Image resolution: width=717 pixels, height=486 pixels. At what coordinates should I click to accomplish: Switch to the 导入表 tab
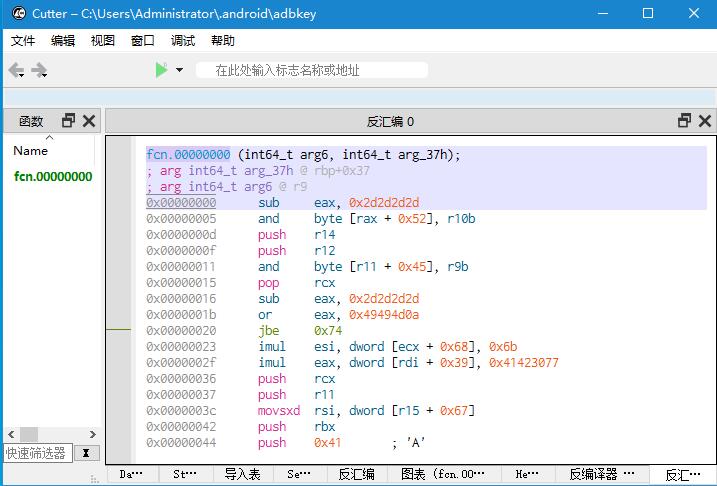coord(242,475)
